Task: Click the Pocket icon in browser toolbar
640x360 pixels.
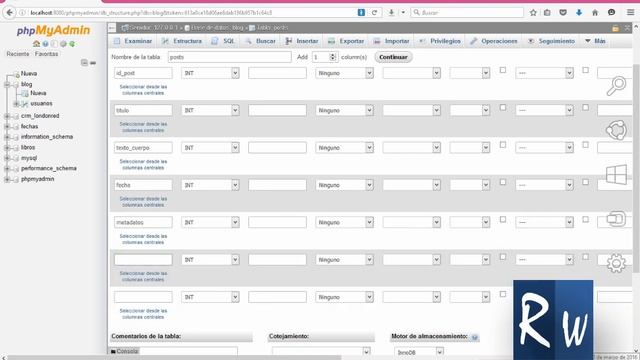Action: [x=563, y=13]
